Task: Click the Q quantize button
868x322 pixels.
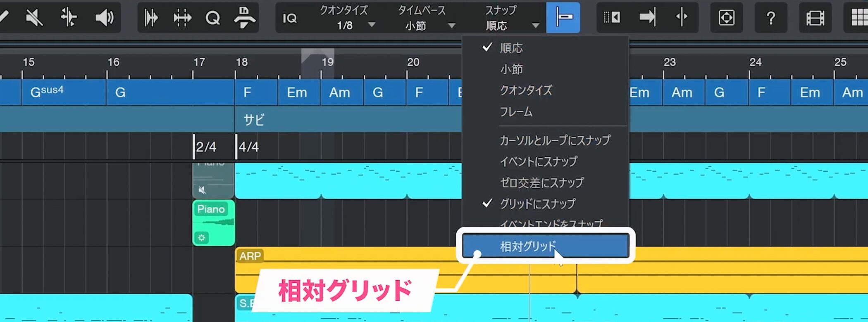Action: click(212, 18)
